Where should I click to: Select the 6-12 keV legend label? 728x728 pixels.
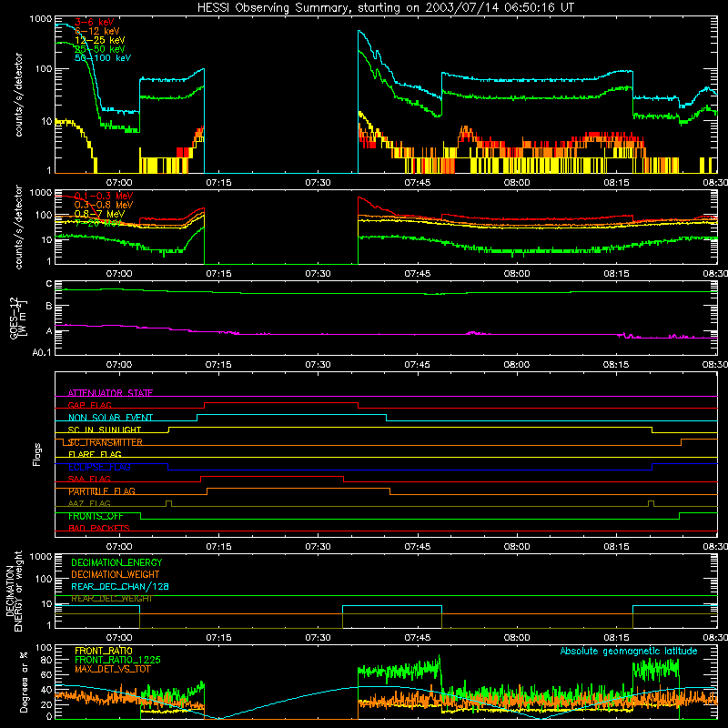pyautogui.click(x=97, y=31)
